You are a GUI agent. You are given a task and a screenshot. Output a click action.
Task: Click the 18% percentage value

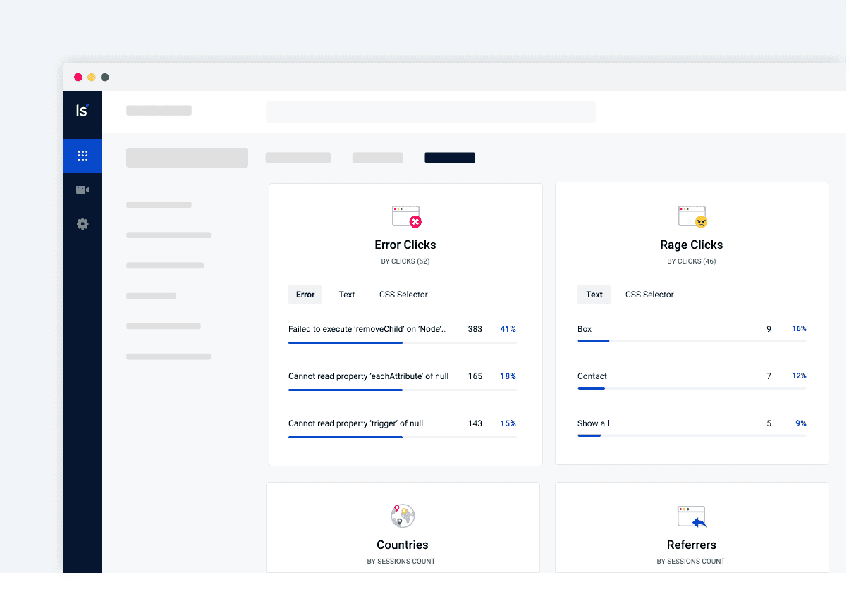508,376
